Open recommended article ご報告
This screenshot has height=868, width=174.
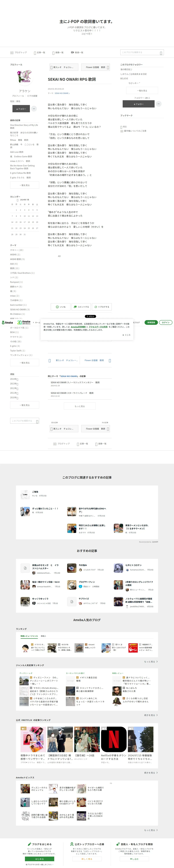[x=35, y=492]
